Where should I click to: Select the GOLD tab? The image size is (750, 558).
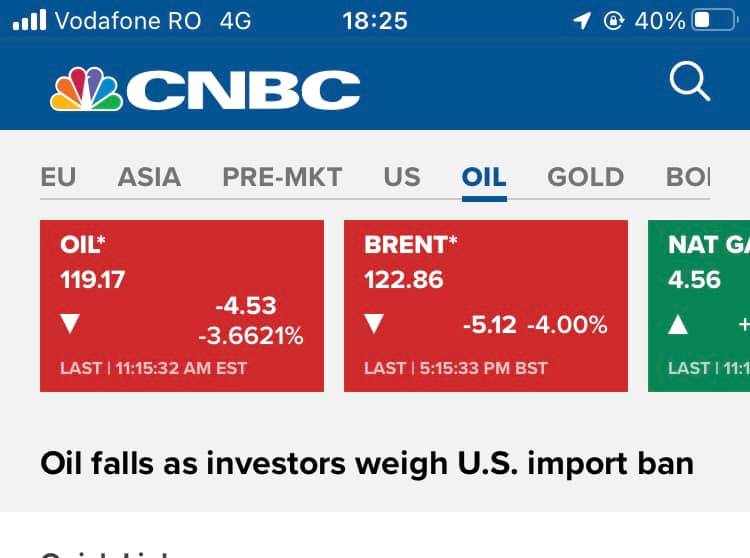click(585, 177)
